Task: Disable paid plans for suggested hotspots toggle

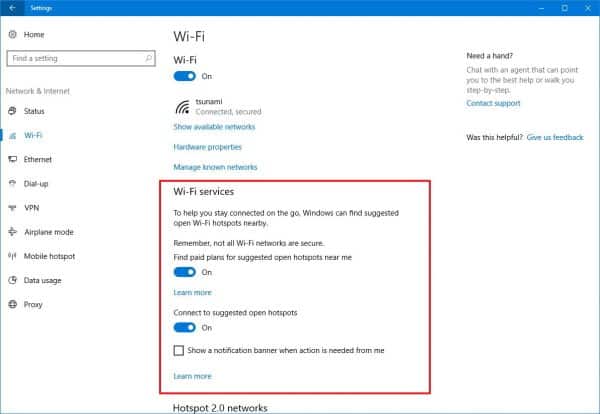Action: point(185,272)
